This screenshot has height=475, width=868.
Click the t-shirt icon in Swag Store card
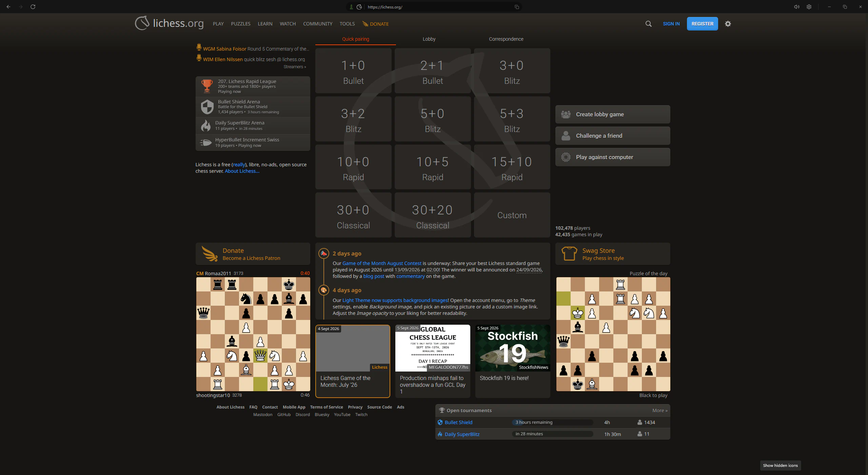(x=569, y=253)
